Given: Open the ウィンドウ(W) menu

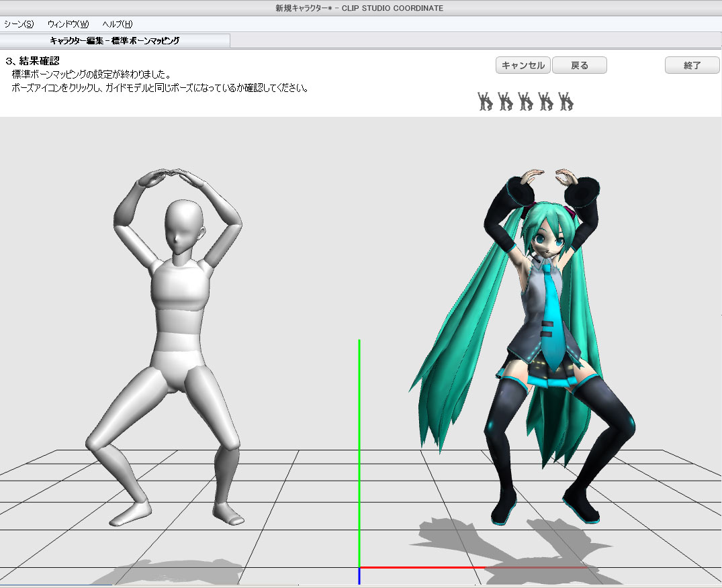Looking at the screenshot, I should click(x=68, y=24).
